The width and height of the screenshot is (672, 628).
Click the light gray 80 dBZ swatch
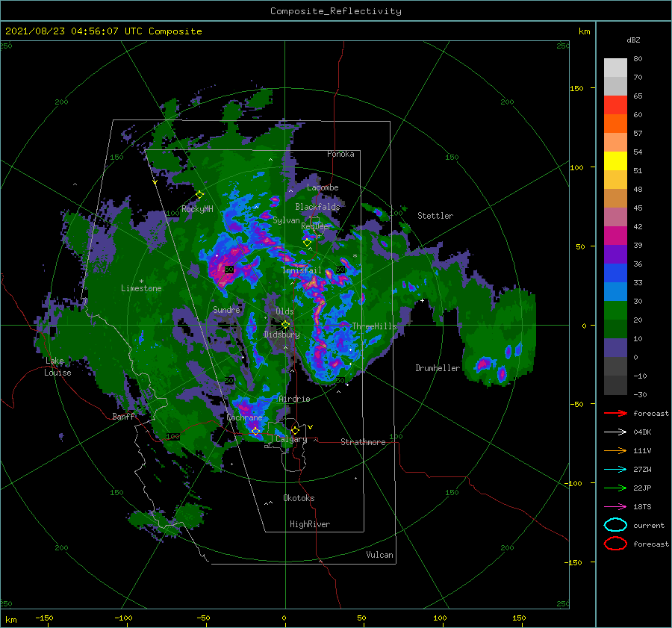pyautogui.click(x=615, y=67)
